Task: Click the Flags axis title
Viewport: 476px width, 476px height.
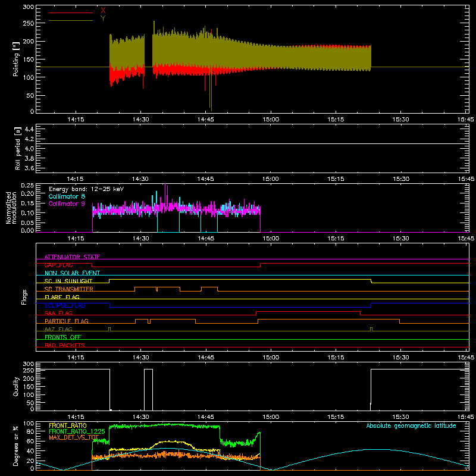Action: [x=24, y=297]
